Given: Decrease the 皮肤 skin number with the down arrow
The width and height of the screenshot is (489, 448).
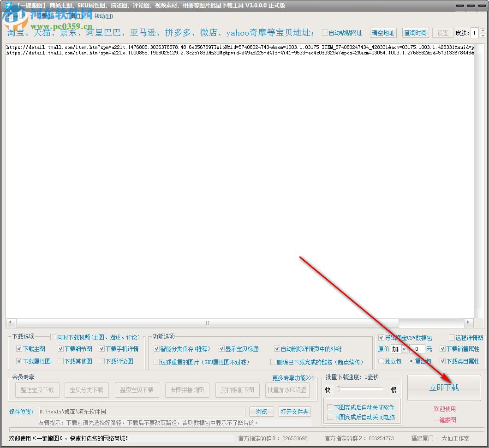Looking at the screenshot, I should coord(483,35).
